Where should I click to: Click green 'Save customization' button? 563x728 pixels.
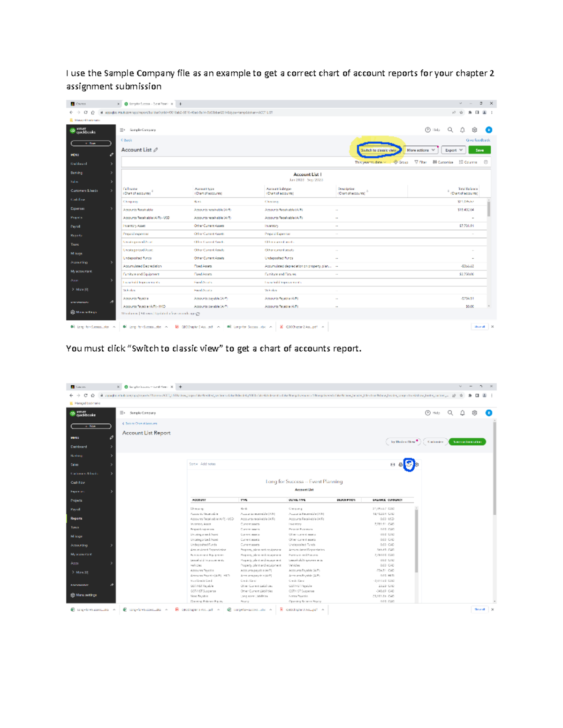pyautogui.click(x=467, y=442)
